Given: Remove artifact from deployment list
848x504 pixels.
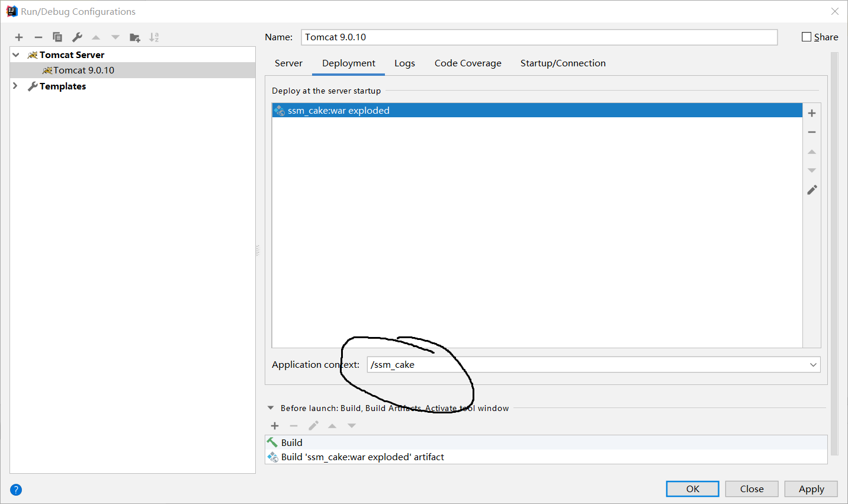Looking at the screenshot, I should coord(812,132).
